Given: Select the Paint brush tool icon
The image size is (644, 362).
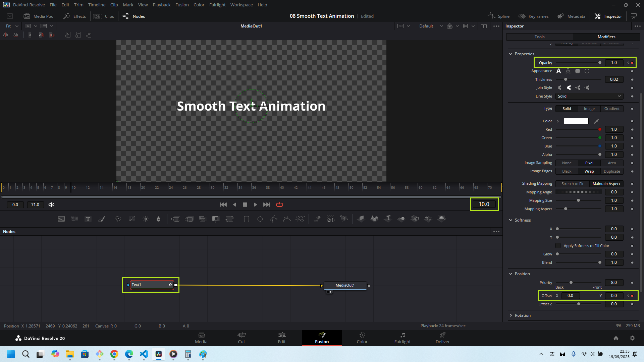Looking at the screenshot, I should click(x=101, y=219).
